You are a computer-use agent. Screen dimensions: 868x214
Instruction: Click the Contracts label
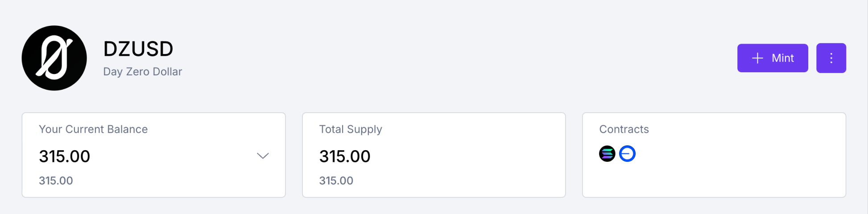point(624,129)
